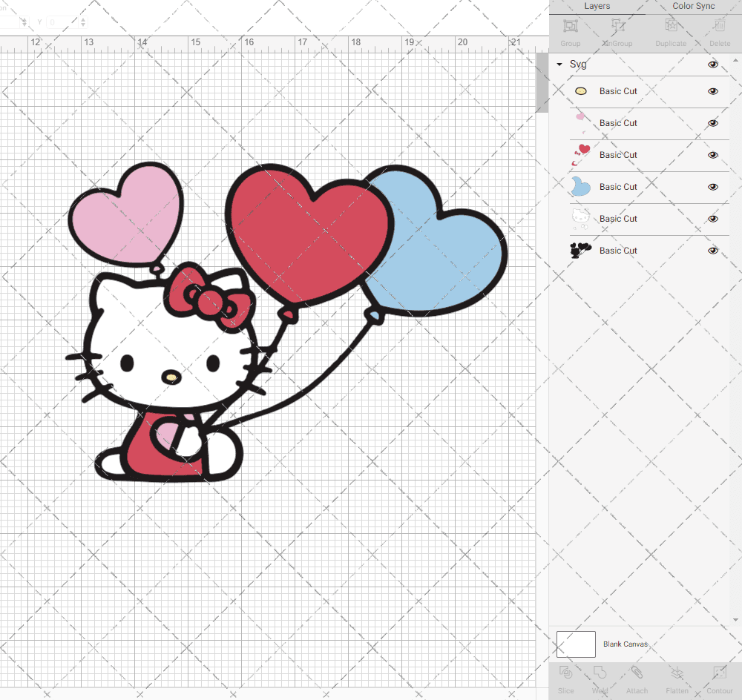Click Basic Cut text beside black silhouette
This screenshot has height=700, width=742.
618,250
